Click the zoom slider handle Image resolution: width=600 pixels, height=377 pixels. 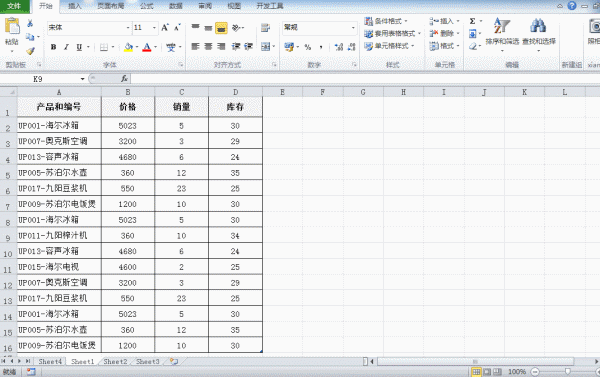tap(568, 371)
